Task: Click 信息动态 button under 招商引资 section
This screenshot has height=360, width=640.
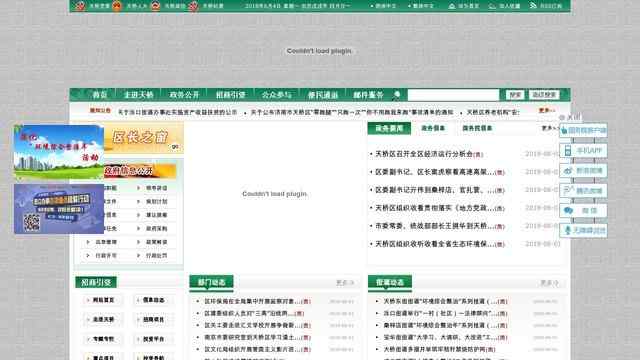Action: 153,300
